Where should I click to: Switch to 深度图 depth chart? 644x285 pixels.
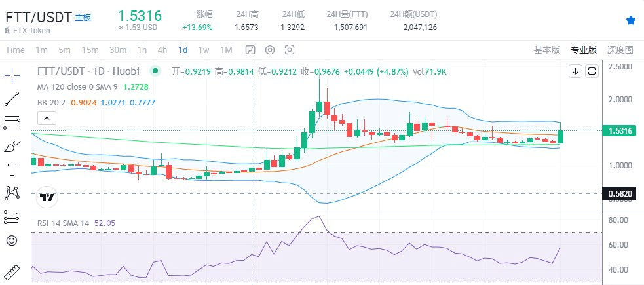coord(620,50)
